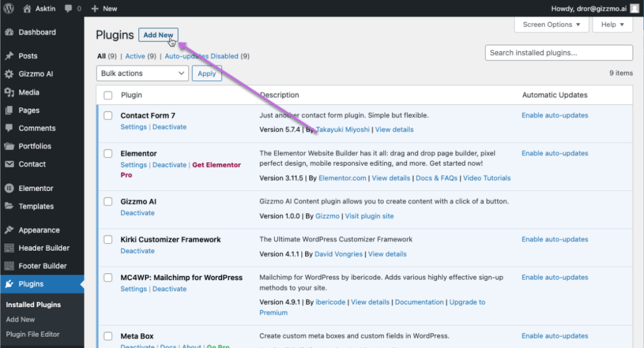Viewport: 644px width, 348px height.
Task: Filter plugins by Active
Action: tap(135, 57)
